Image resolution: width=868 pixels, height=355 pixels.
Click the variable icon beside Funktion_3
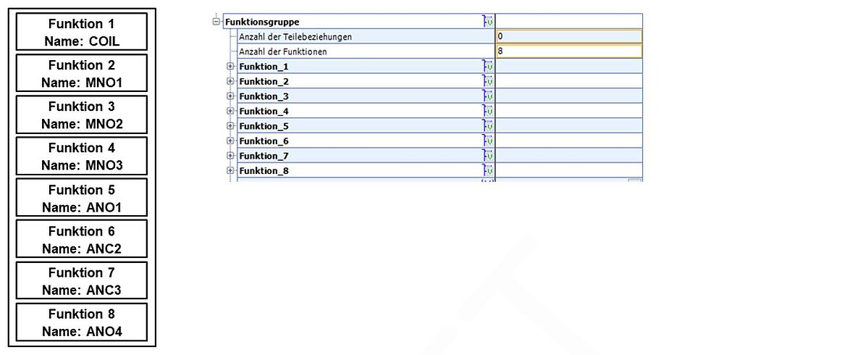pyautogui.click(x=488, y=96)
